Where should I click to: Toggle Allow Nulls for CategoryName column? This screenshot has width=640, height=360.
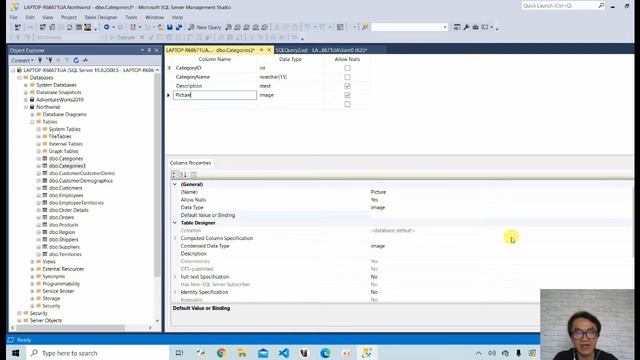click(x=347, y=77)
